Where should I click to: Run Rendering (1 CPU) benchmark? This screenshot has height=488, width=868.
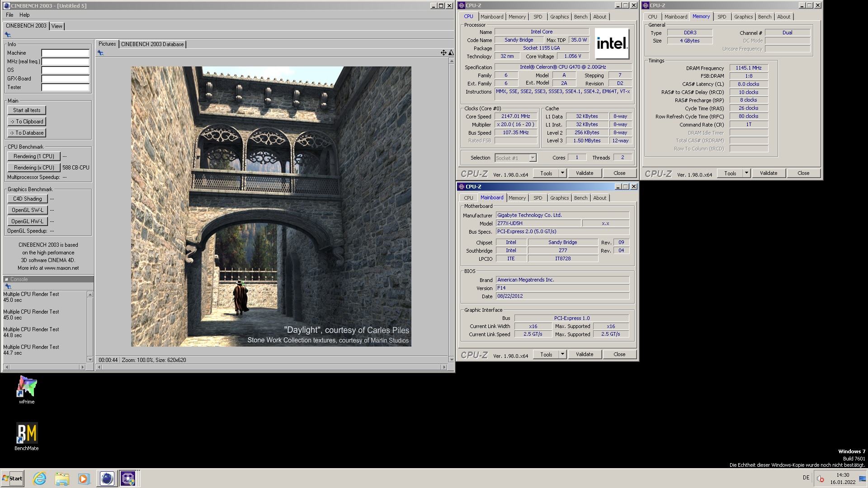[x=34, y=156]
